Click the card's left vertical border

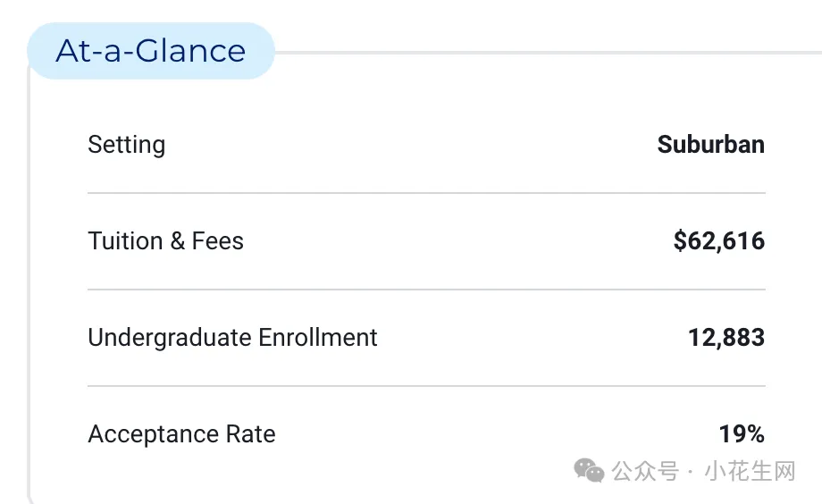point(29,283)
